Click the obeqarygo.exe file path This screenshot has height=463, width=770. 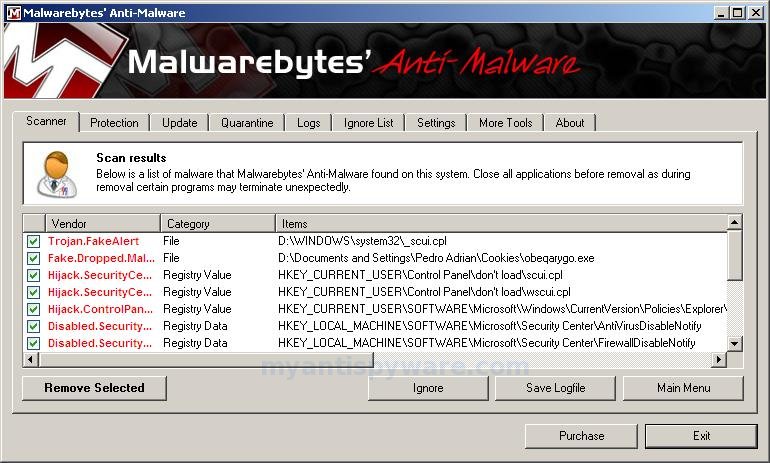(436, 258)
